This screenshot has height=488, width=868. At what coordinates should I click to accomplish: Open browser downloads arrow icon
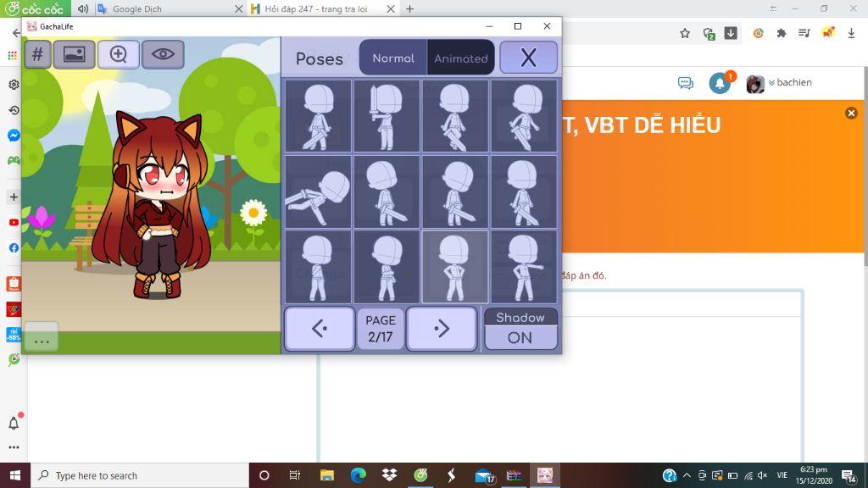(851, 33)
